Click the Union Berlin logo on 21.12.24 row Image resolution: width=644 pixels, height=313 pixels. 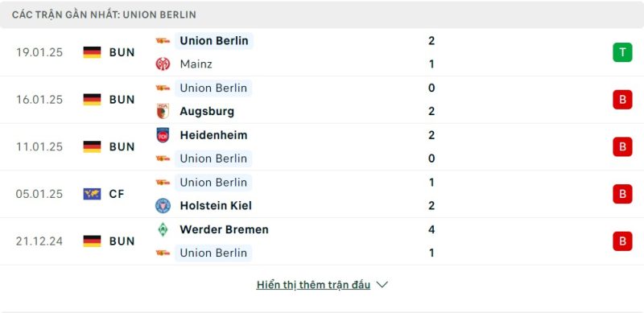point(163,253)
